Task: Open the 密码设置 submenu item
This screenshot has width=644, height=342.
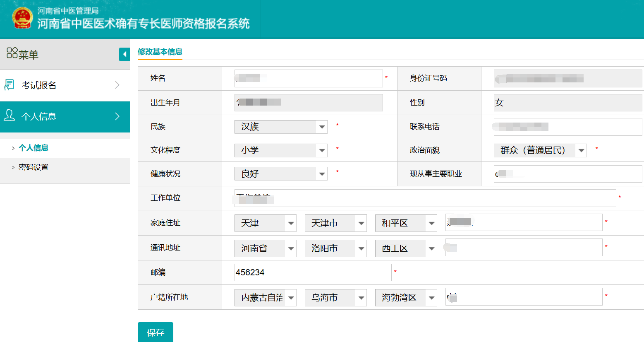Action: coord(34,167)
